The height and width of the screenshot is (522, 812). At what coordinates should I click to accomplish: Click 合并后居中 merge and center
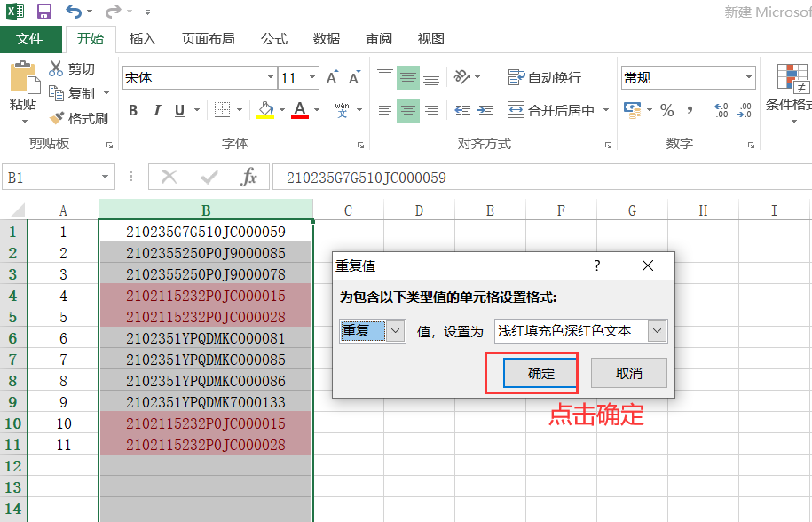pos(551,110)
